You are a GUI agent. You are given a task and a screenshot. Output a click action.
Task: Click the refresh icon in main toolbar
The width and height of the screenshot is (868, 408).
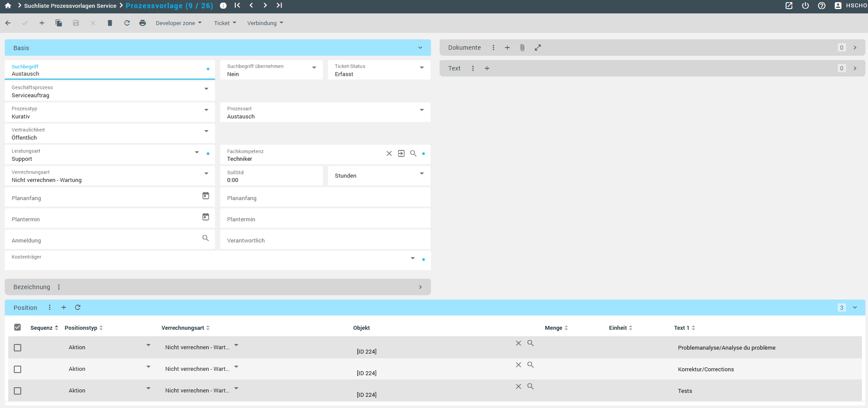[x=127, y=23]
